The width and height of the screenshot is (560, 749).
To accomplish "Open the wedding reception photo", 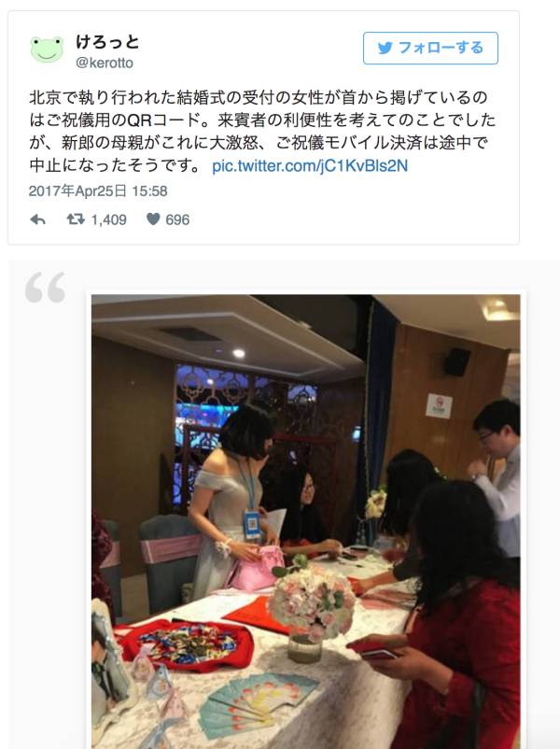I will pyautogui.click(x=306, y=521).
